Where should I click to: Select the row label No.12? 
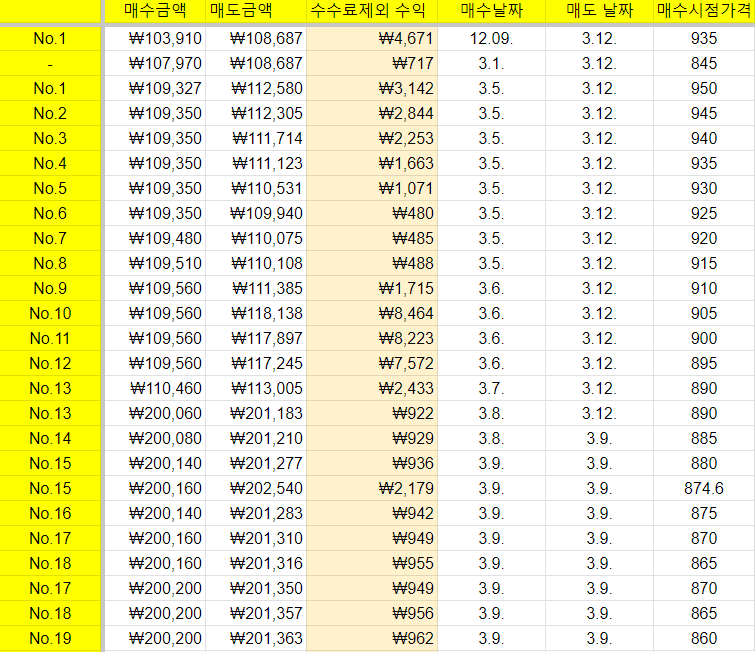pyautogui.click(x=50, y=364)
